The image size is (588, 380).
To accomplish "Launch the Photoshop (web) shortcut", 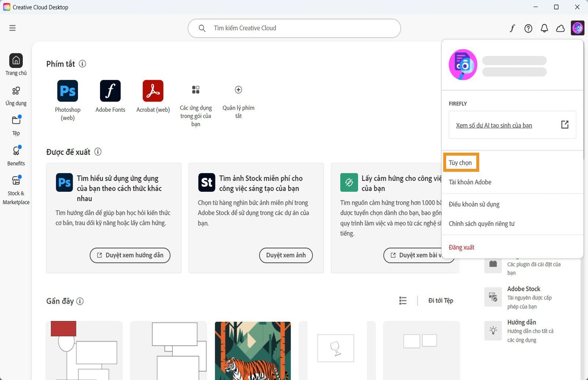I will point(68,91).
